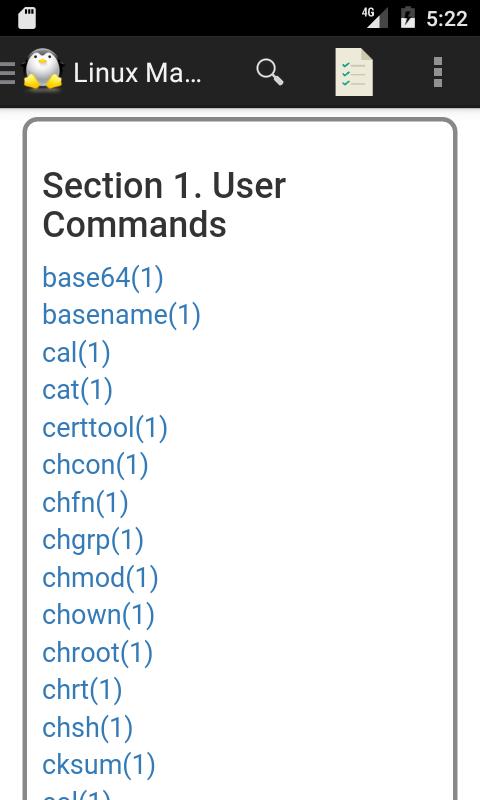The image size is (480, 800).
Task: Open the chgrp(1) man page
Action: click(x=93, y=540)
